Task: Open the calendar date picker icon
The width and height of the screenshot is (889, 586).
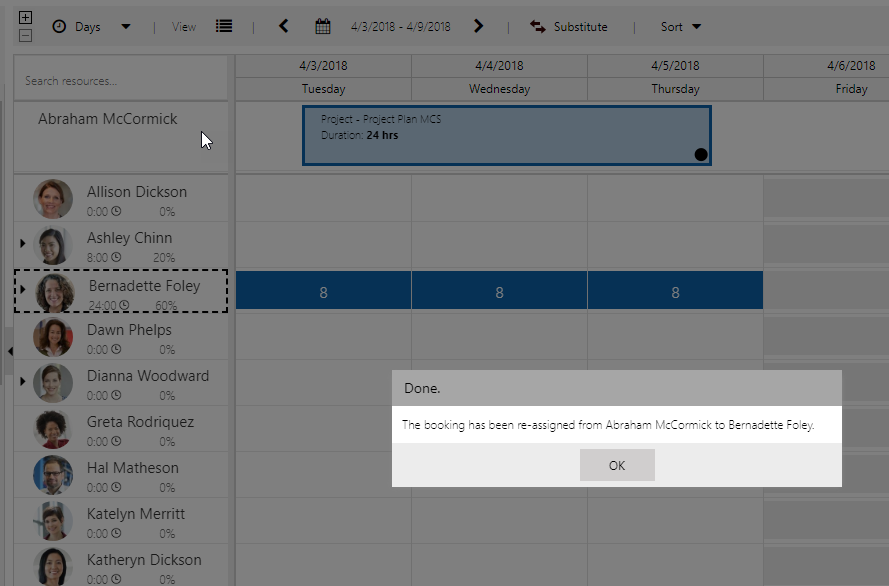Action: click(323, 27)
